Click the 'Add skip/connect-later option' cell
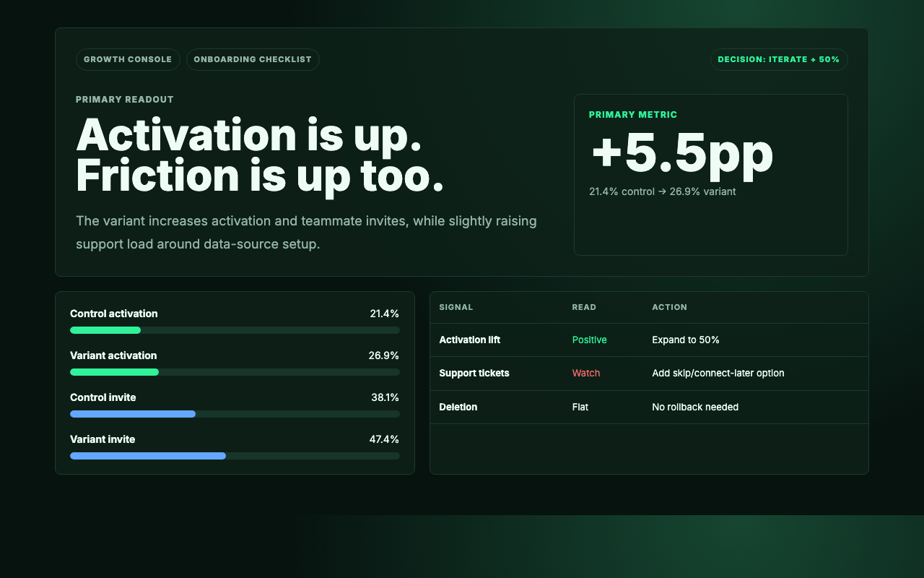 (718, 373)
